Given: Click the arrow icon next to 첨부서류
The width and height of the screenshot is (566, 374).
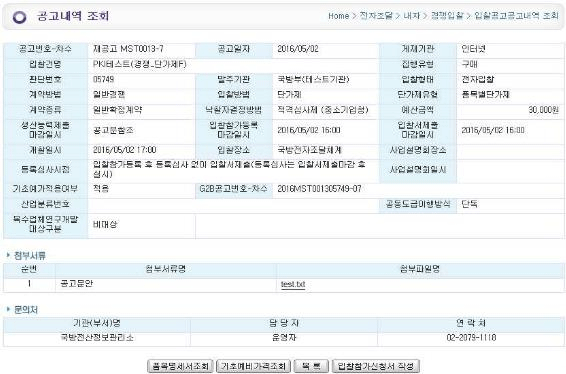Looking at the screenshot, I should [x=8, y=255].
